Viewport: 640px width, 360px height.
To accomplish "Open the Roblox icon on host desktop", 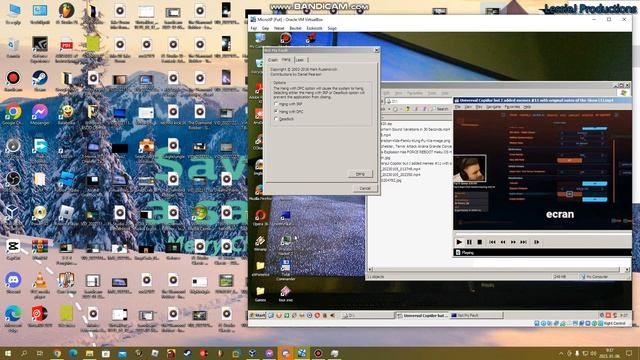I will pos(66,216).
